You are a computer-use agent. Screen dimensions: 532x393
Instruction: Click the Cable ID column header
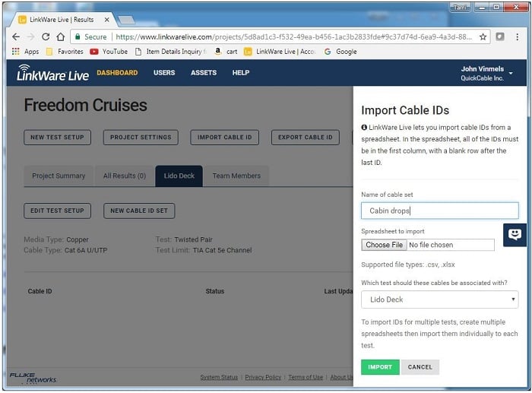(x=40, y=291)
